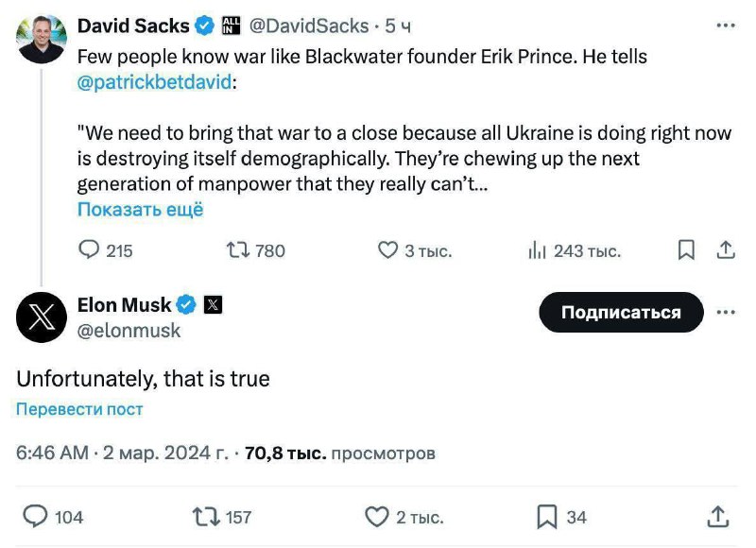Open more options menu on Sacks's tweet

click(x=728, y=26)
